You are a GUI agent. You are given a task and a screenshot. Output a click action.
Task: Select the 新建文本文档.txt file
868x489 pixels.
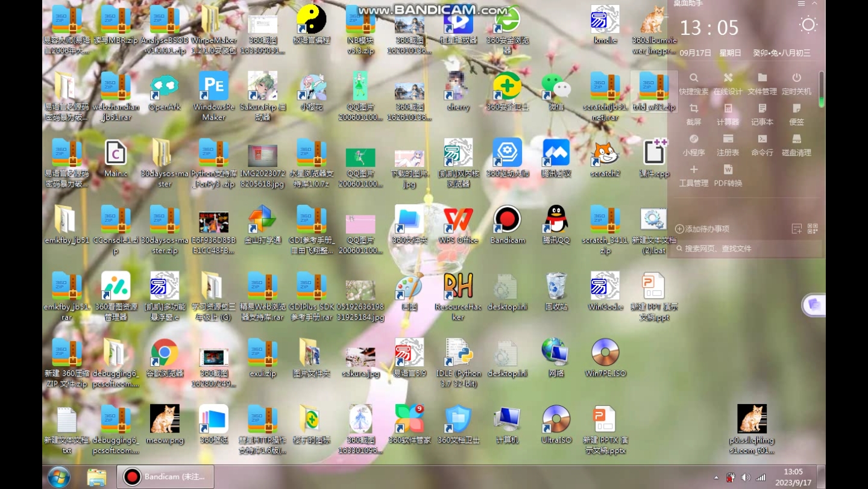[67, 429]
